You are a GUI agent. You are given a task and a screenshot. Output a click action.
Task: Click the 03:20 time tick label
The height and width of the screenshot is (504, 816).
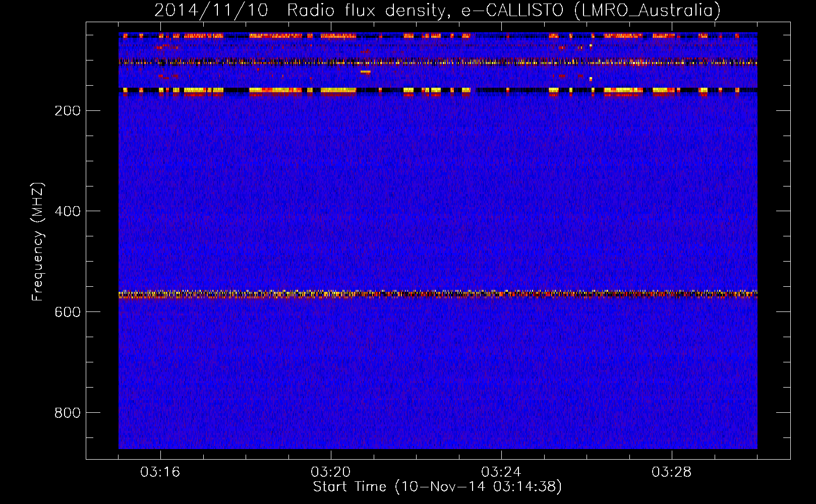[330, 472]
